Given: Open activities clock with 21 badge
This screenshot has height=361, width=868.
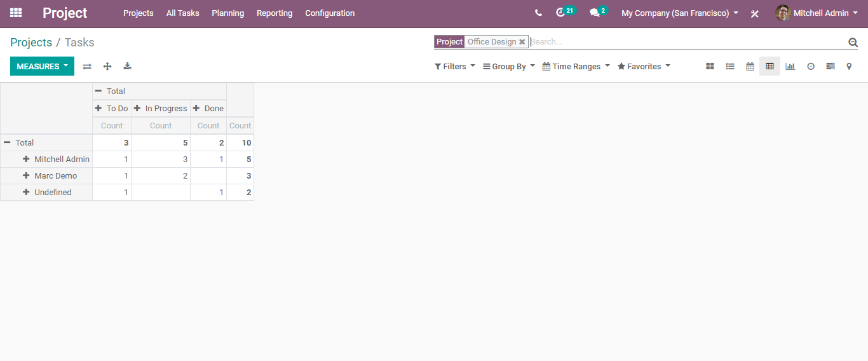Looking at the screenshot, I should point(564,12).
